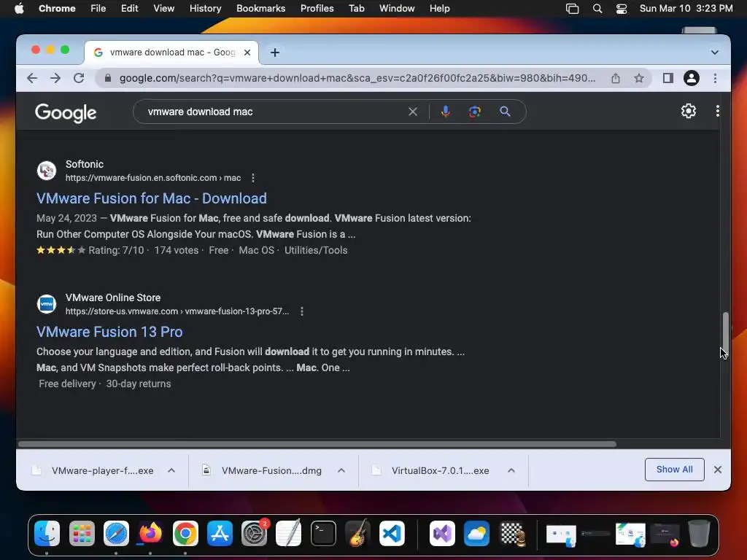Search by image with the lens icon
747x560 pixels.
[474, 112]
